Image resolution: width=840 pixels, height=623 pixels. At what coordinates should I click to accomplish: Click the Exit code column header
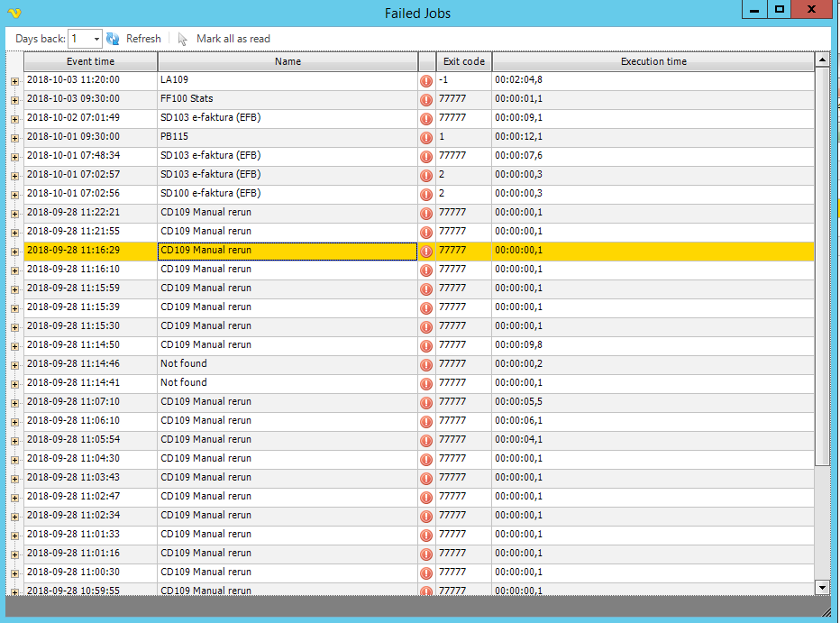click(x=463, y=61)
